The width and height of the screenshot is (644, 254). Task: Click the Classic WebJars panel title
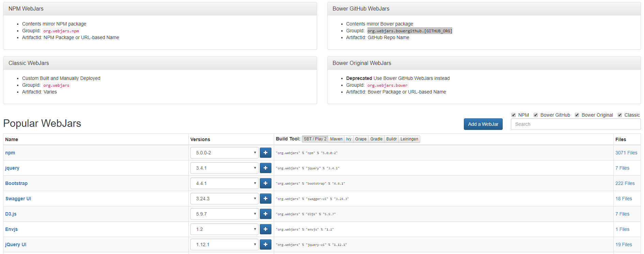[x=29, y=63]
